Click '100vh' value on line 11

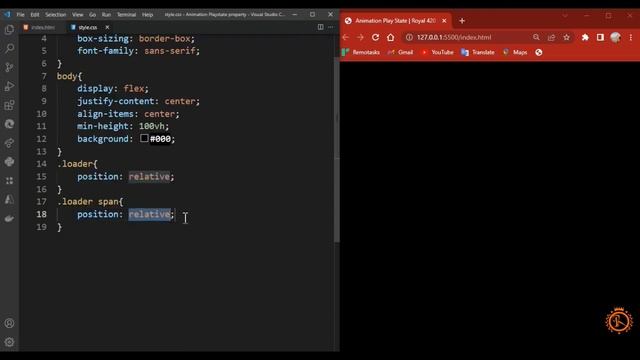pos(151,126)
